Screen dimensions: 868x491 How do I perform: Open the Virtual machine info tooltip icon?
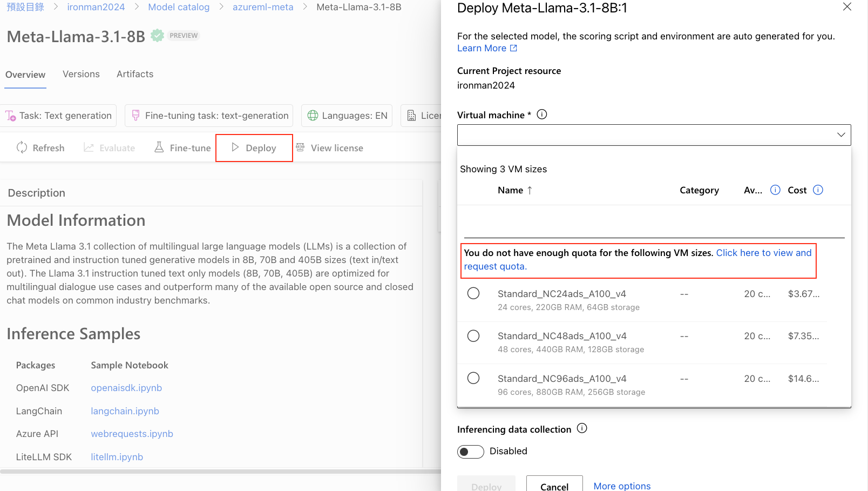click(x=542, y=115)
